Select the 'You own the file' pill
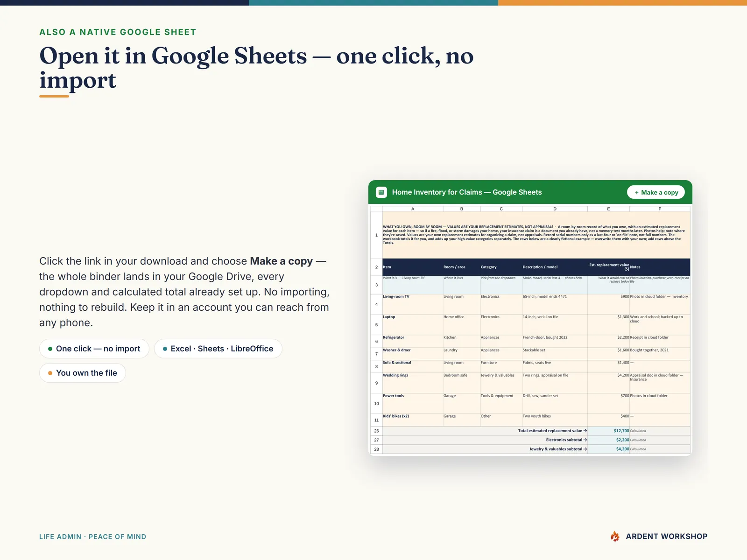747x560 pixels. (83, 373)
